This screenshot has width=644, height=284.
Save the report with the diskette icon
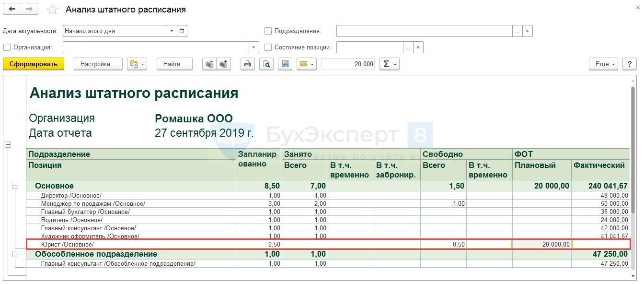point(285,64)
